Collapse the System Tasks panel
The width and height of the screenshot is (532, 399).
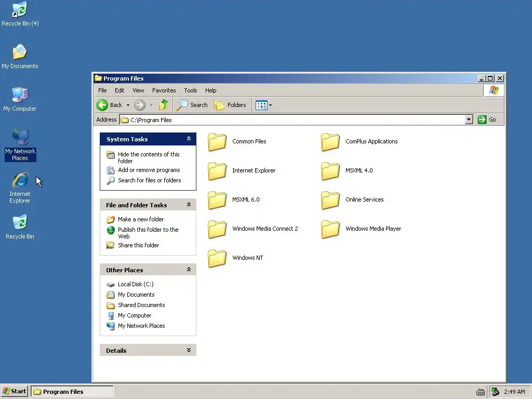tap(189, 139)
